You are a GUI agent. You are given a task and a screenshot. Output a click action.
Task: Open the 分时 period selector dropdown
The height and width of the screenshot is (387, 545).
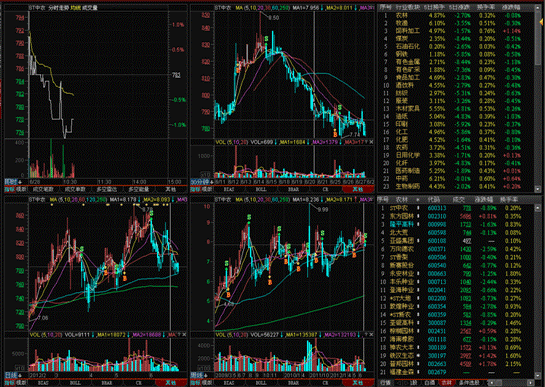tap(13, 182)
